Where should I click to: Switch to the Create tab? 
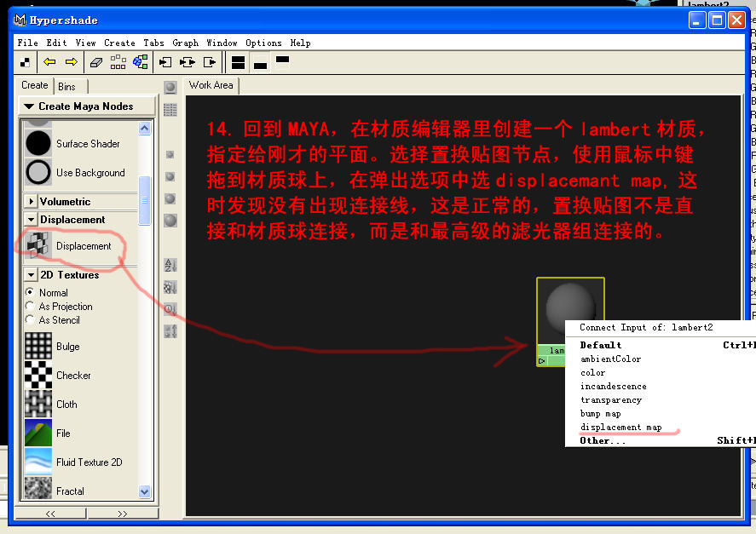click(x=35, y=85)
